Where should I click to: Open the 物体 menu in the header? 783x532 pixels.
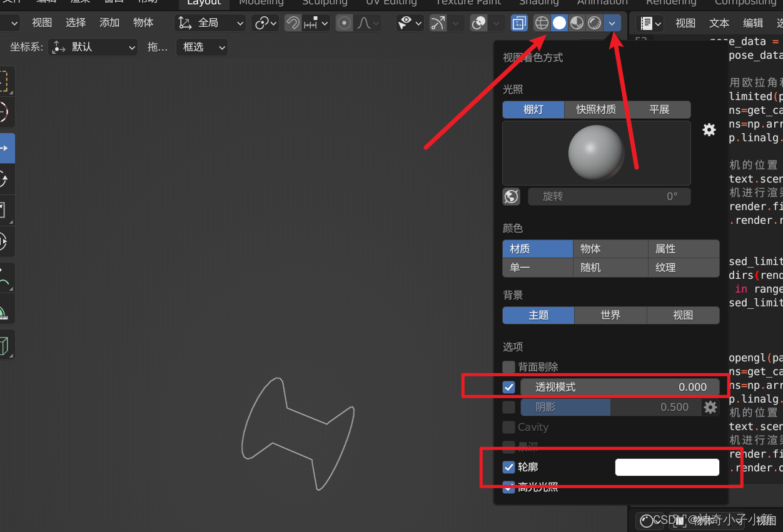(x=143, y=23)
